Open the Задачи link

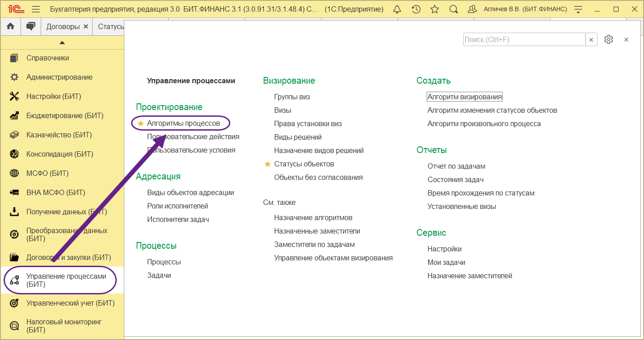click(x=159, y=276)
